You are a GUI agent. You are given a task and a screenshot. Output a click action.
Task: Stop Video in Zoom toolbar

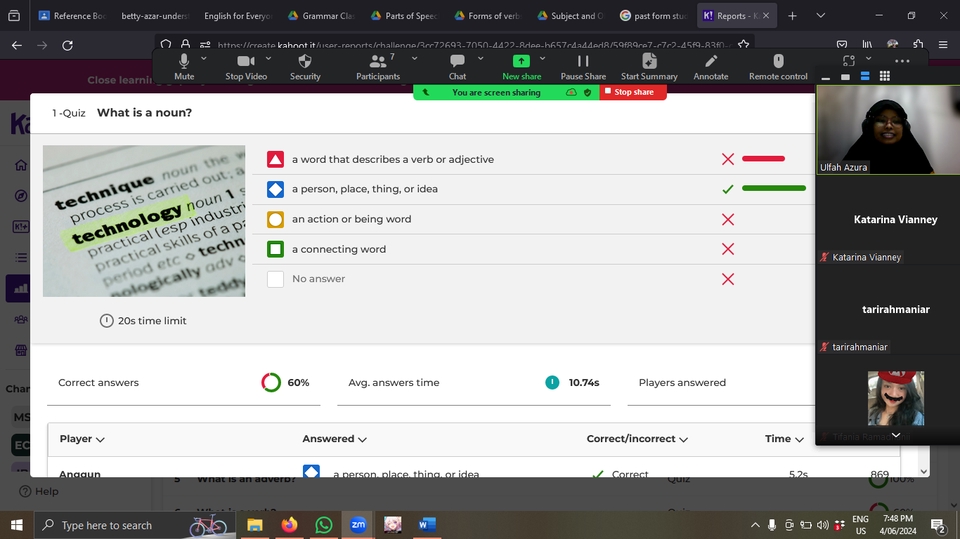pos(246,67)
